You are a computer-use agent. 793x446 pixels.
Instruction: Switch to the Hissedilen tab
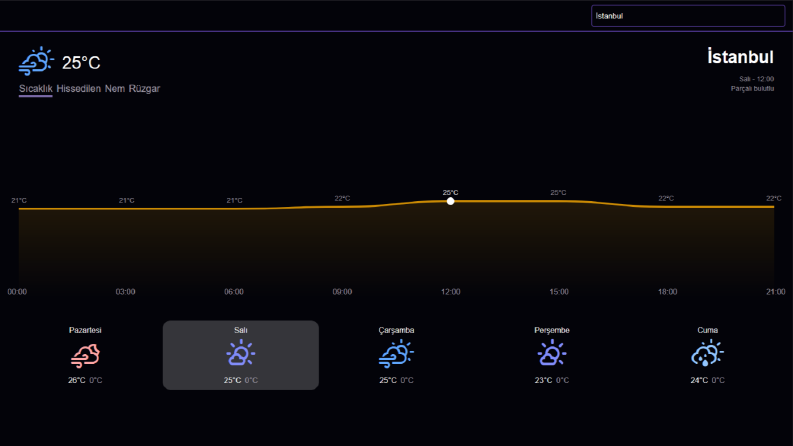pyautogui.click(x=78, y=88)
